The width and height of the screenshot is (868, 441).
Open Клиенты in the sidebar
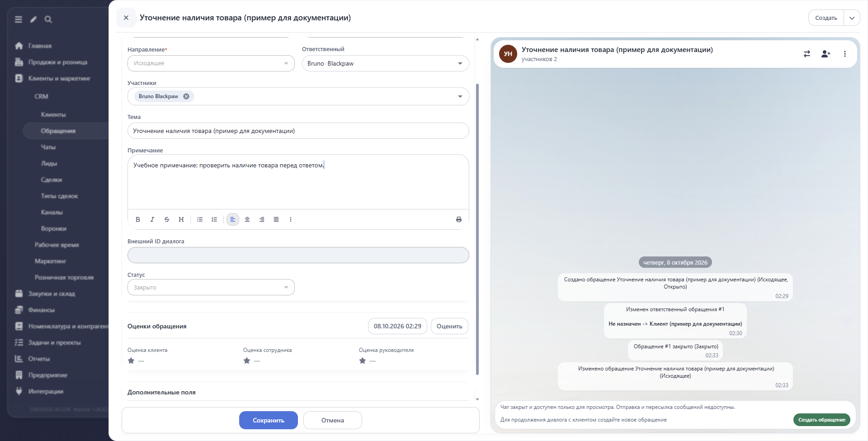coord(53,114)
